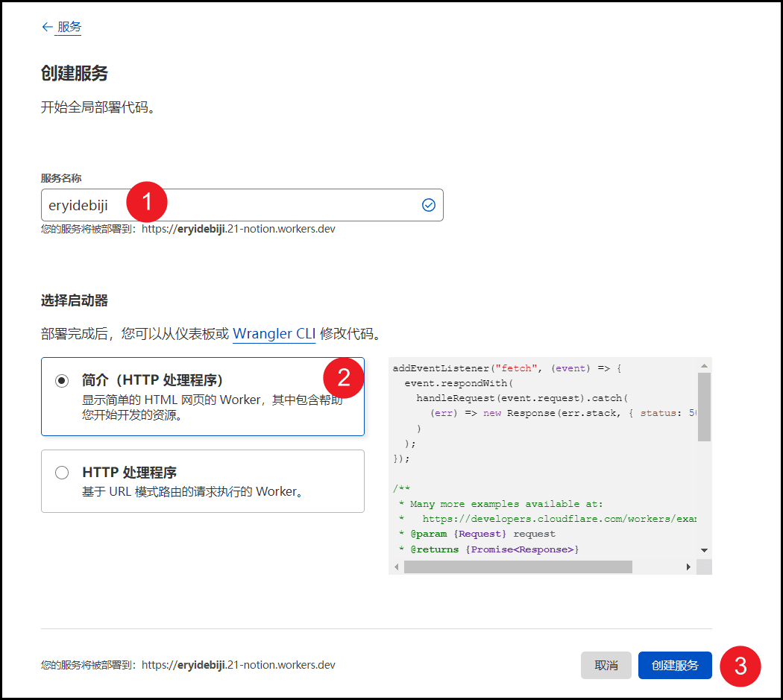
Task: Click the 选择启动器 heading
Action: [75, 300]
